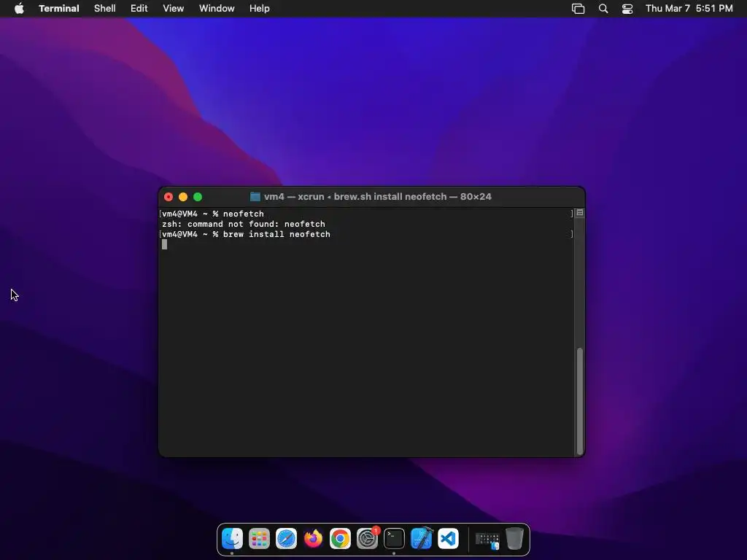Open Launchpad from the dock

pyautogui.click(x=259, y=539)
